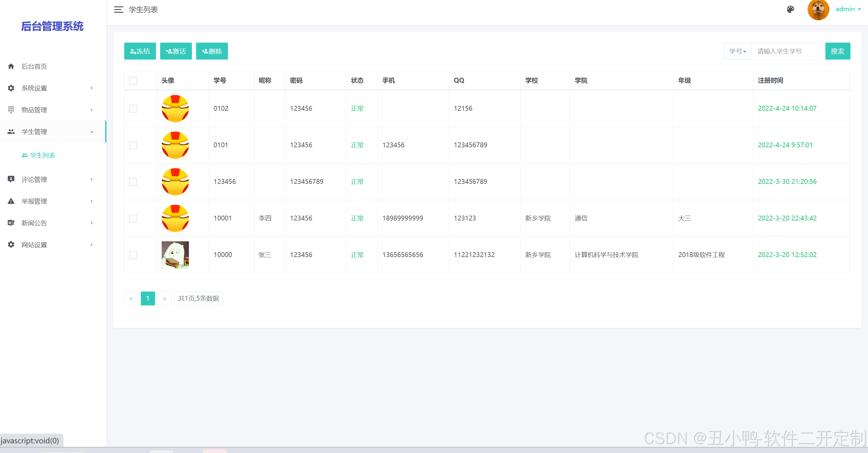868x453 pixels.
Task: Click the 冻结 freeze button
Action: tap(140, 51)
